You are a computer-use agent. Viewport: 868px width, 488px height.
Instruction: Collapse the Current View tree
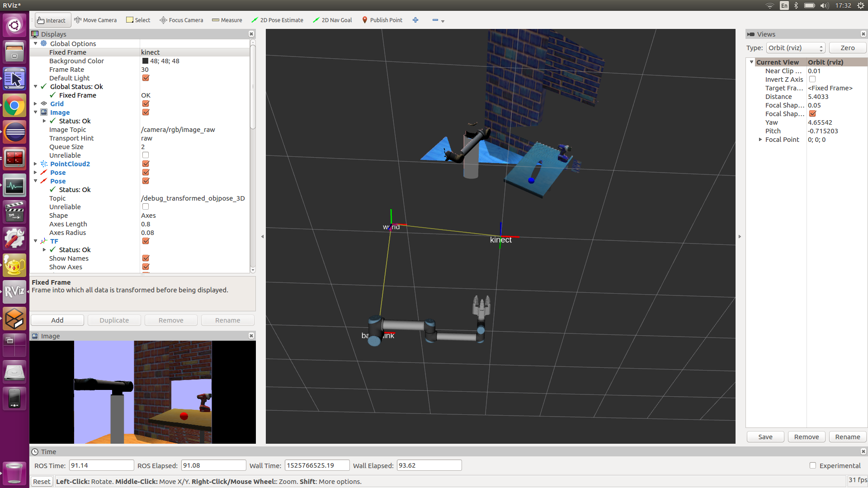point(751,62)
